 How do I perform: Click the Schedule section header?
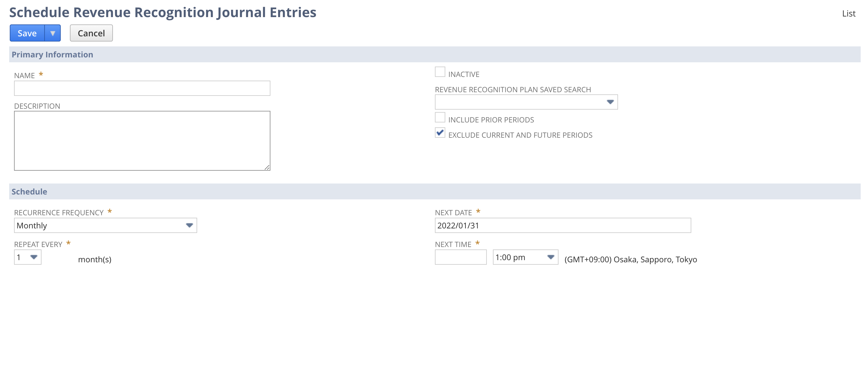[x=29, y=191]
